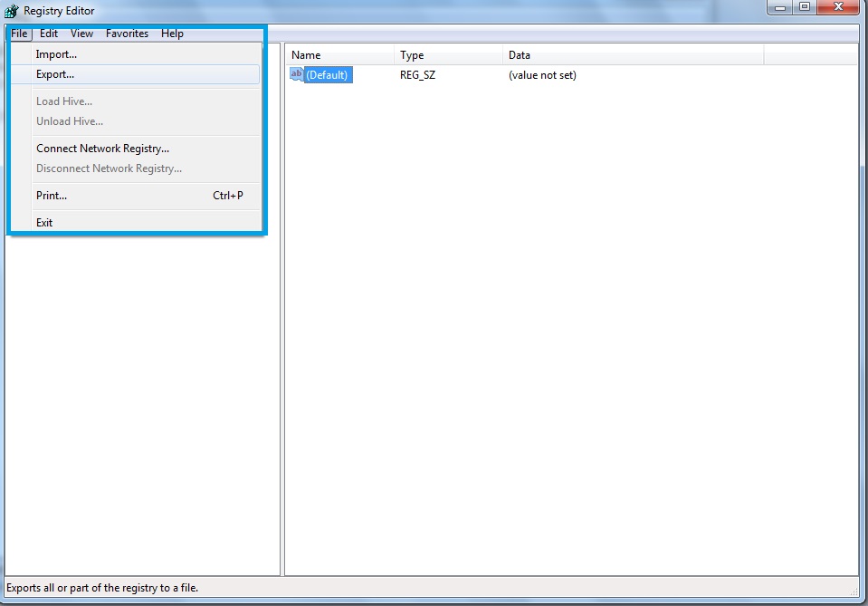
Task: Minimize the Registry Editor window
Action: click(x=780, y=7)
